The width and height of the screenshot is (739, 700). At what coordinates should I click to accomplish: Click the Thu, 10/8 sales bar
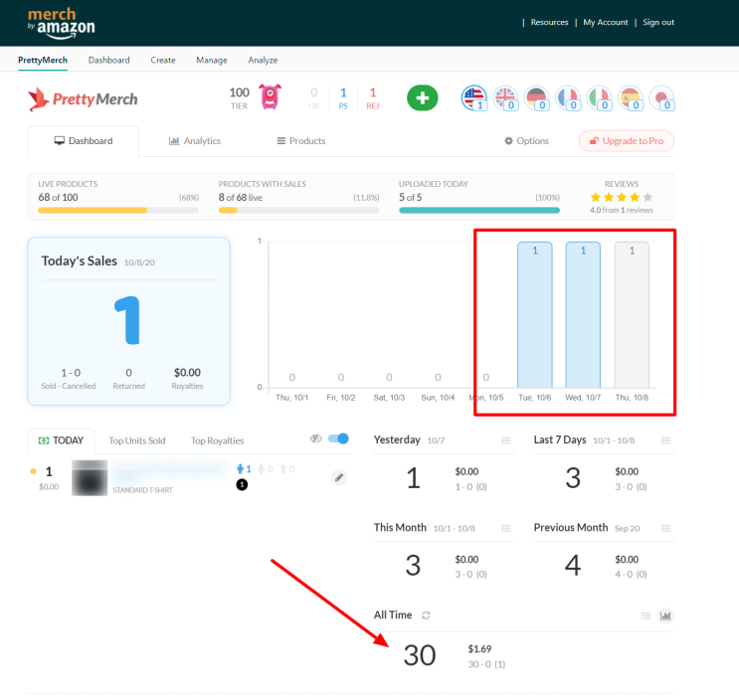point(632,314)
